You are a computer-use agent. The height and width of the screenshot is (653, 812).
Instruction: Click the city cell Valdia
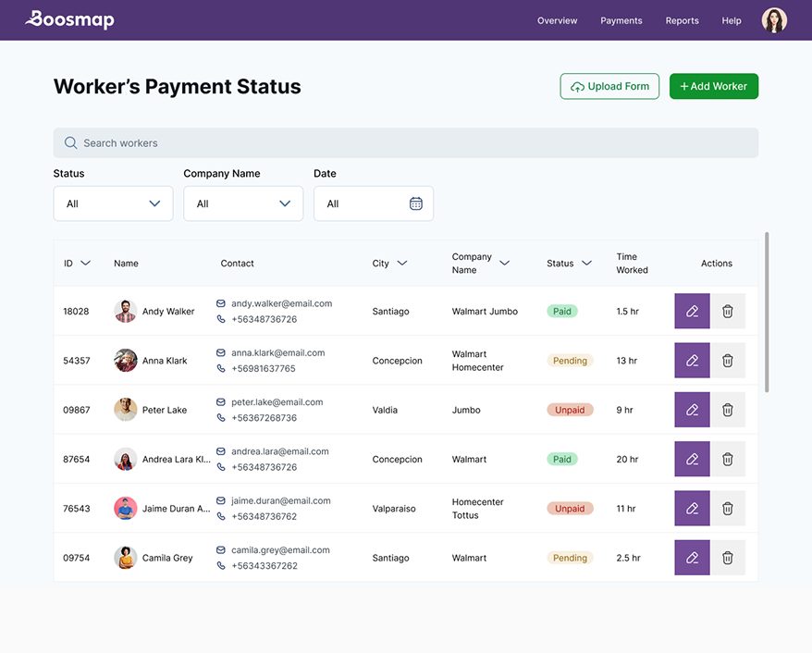click(x=385, y=410)
